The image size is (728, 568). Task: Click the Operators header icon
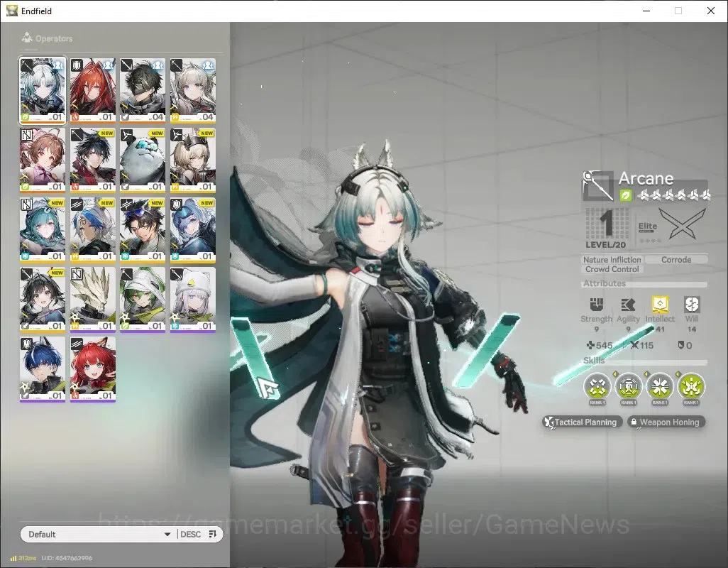[27, 38]
